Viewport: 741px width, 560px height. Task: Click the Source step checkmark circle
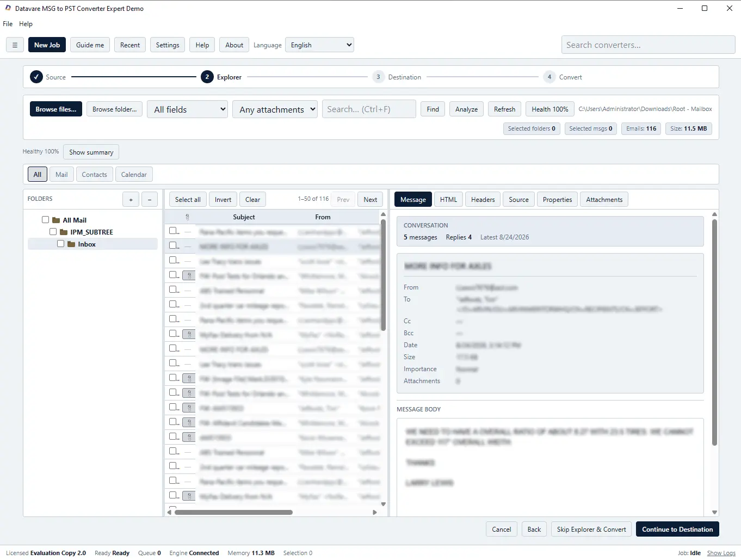[36, 77]
